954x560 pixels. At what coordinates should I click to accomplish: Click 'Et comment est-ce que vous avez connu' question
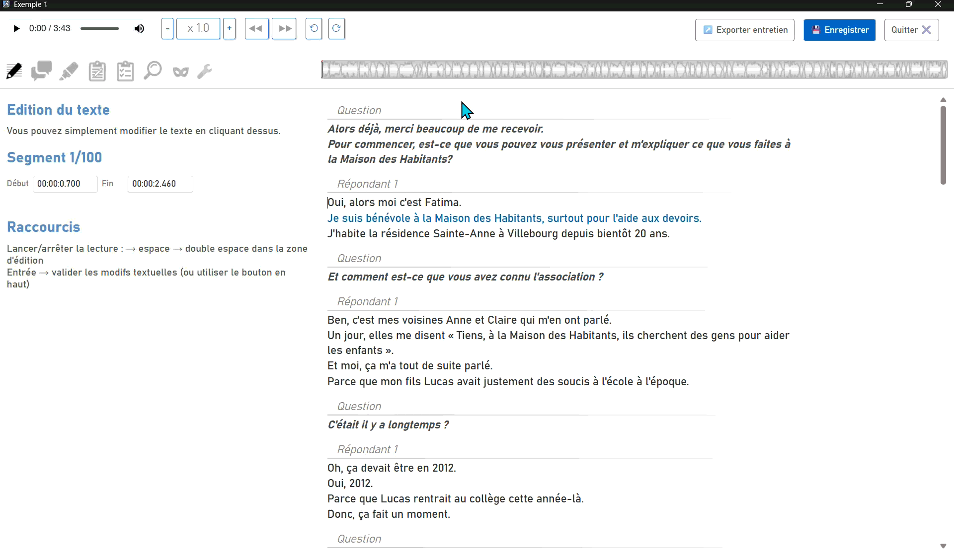(x=465, y=277)
